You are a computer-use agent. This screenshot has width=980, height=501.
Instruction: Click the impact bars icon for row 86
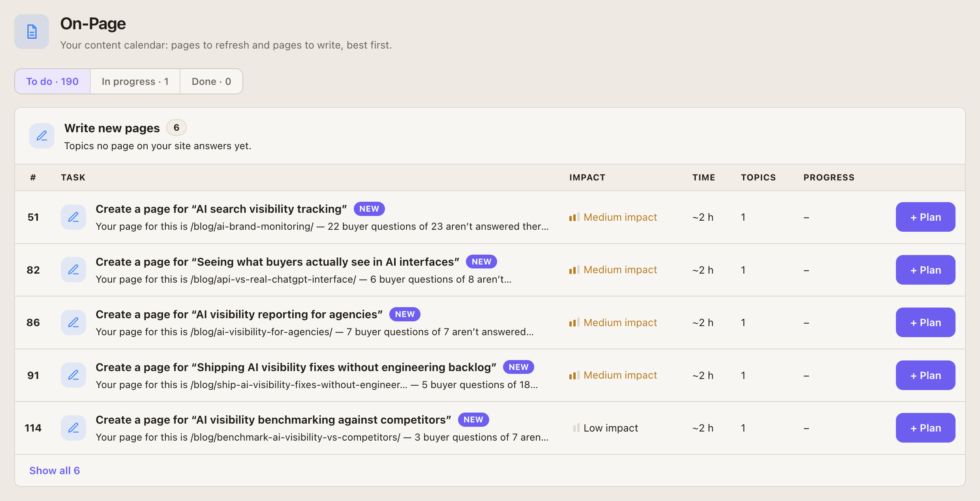574,323
